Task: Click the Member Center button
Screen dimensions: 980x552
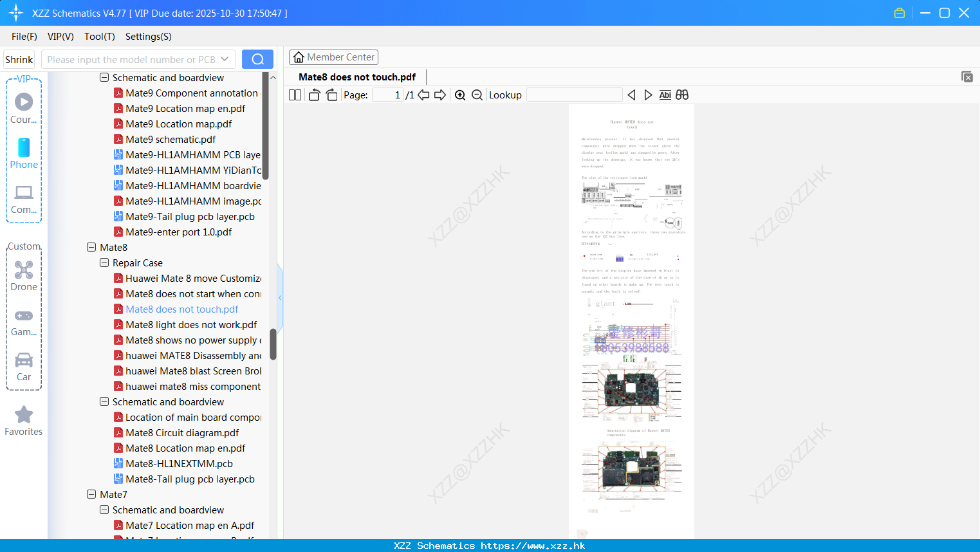Action: pyautogui.click(x=333, y=57)
